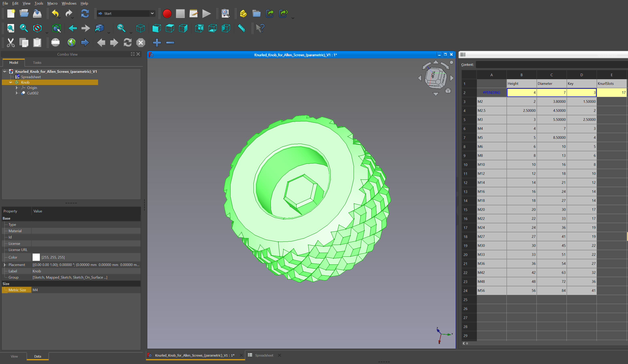Set the view to isometric
Screen dimensions: 628x364
pos(141,28)
